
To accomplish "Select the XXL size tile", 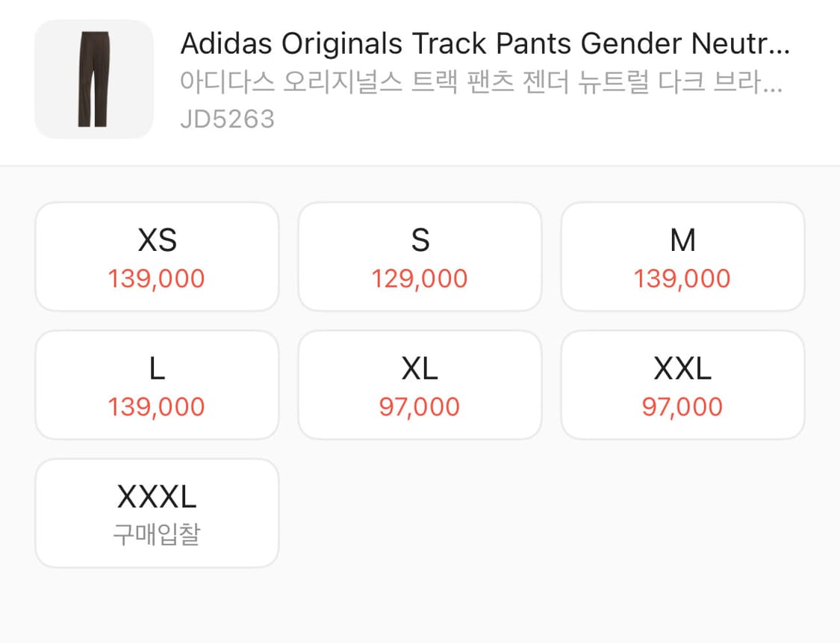I will 682,384.
